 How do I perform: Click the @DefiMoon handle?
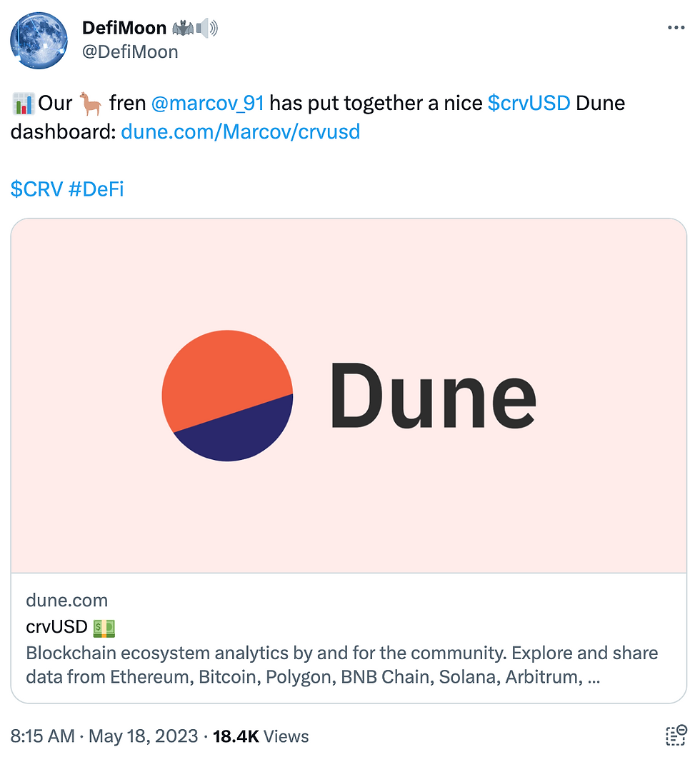(x=130, y=52)
